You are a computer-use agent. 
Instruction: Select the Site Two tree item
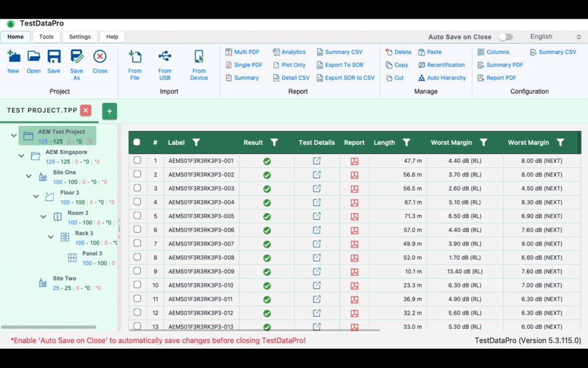[x=70, y=283]
